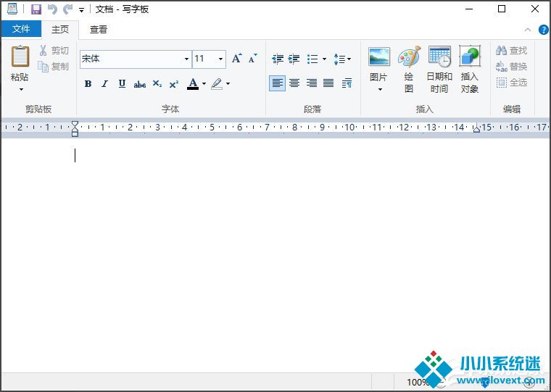Expand the 图片 dropdown arrow

coord(380,89)
